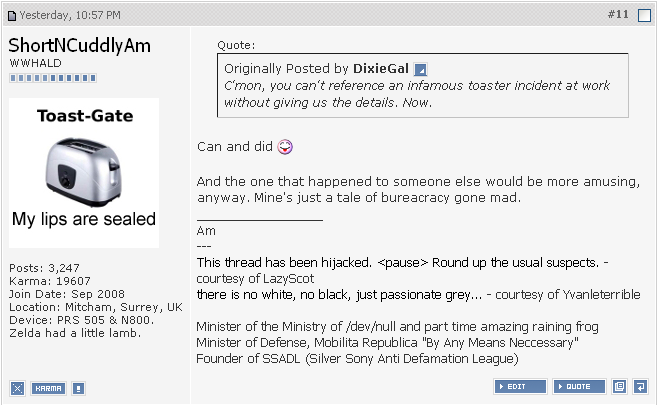This screenshot has width=657, height=405.
Task: View original post via DixieGal arrow icon
Action: (x=420, y=69)
